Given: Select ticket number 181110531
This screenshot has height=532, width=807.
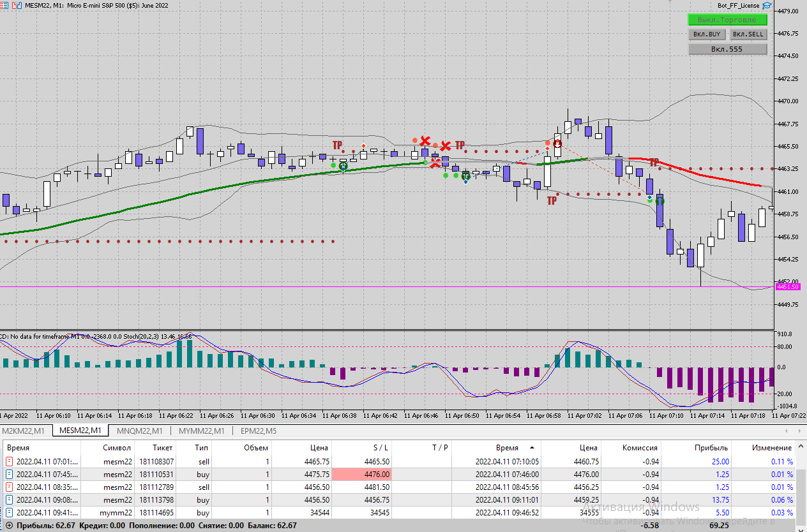Looking at the screenshot, I should [x=156, y=474].
